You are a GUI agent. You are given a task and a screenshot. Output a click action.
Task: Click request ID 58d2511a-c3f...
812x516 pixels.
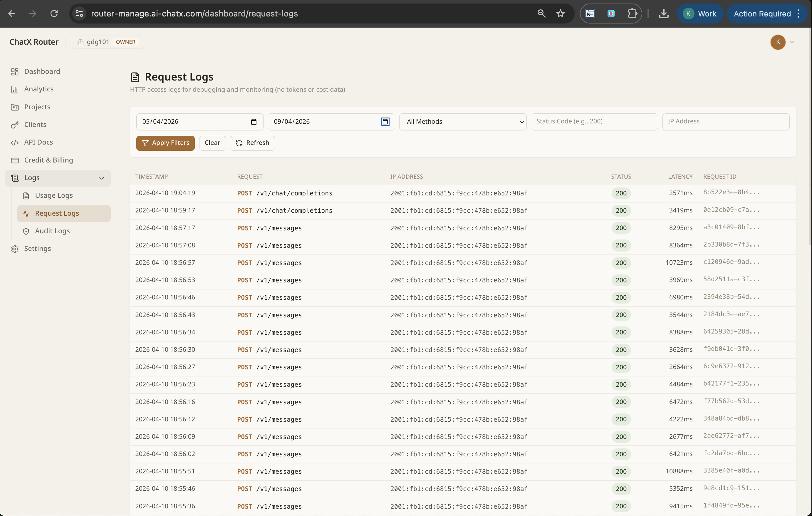click(731, 279)
